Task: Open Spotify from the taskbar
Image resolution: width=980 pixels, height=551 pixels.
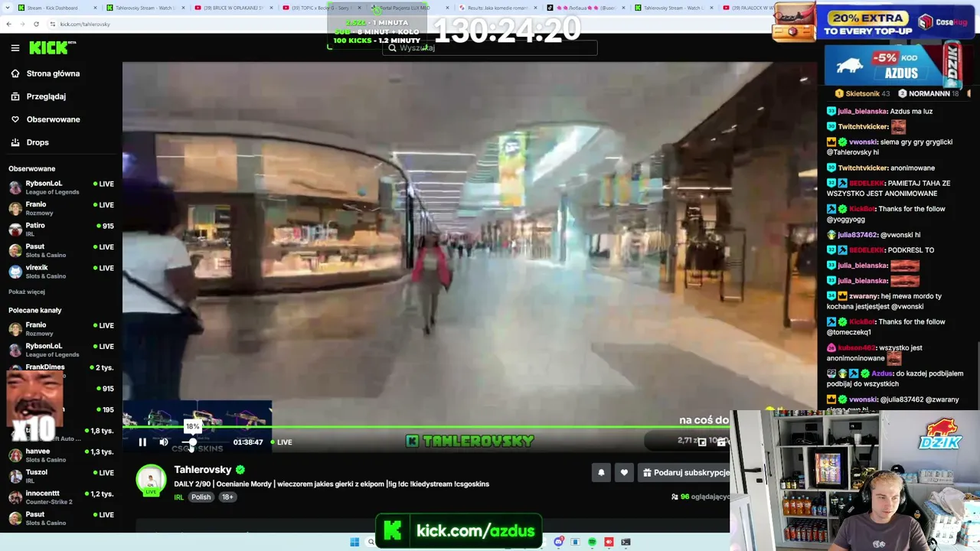Action: (593, 542)
